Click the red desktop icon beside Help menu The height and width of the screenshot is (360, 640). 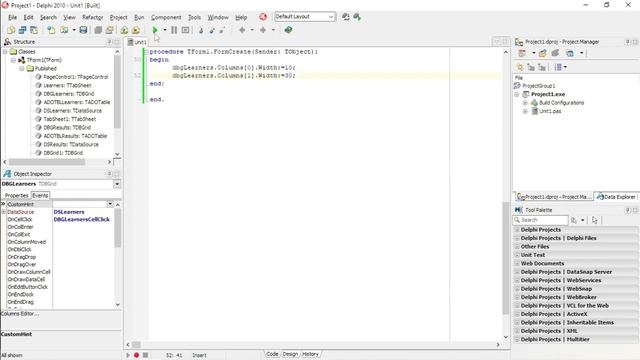(263, 17)
